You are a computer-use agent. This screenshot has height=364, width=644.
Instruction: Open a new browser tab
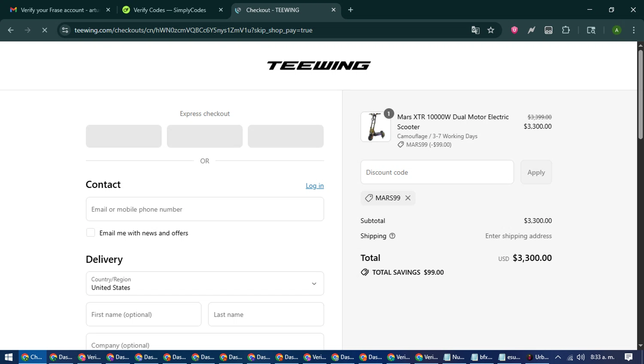[x=350, y=10]
